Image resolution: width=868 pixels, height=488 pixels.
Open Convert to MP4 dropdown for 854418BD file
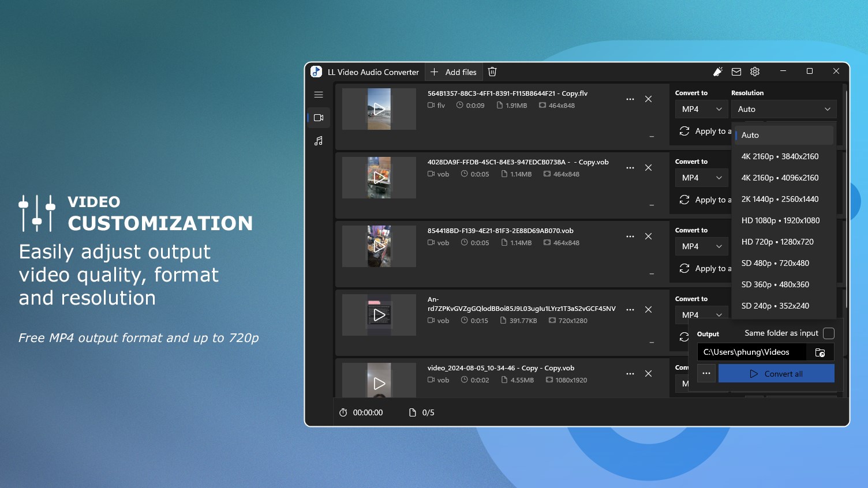(x=701, y=246)
